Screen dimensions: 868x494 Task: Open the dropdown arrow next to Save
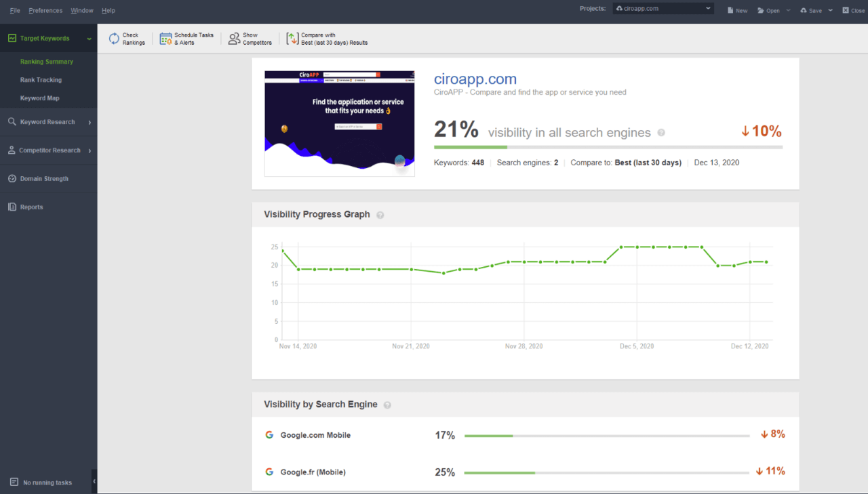pos(831,10)
